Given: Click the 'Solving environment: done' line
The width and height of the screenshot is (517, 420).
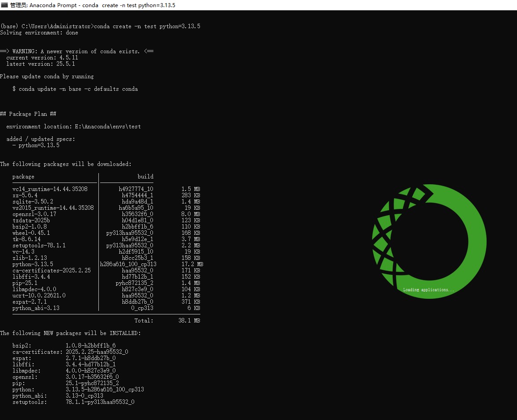Looking at the screenshot, I should point(39,33).
